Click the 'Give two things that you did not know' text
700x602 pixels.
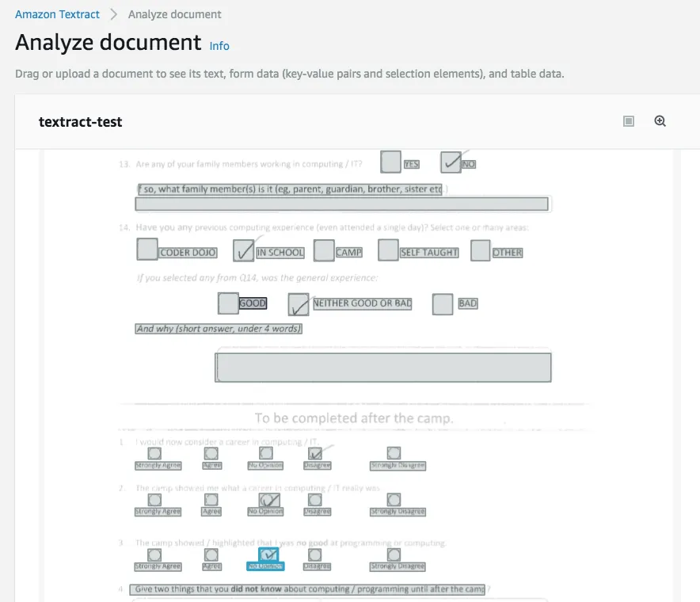(x=307, y=589)
